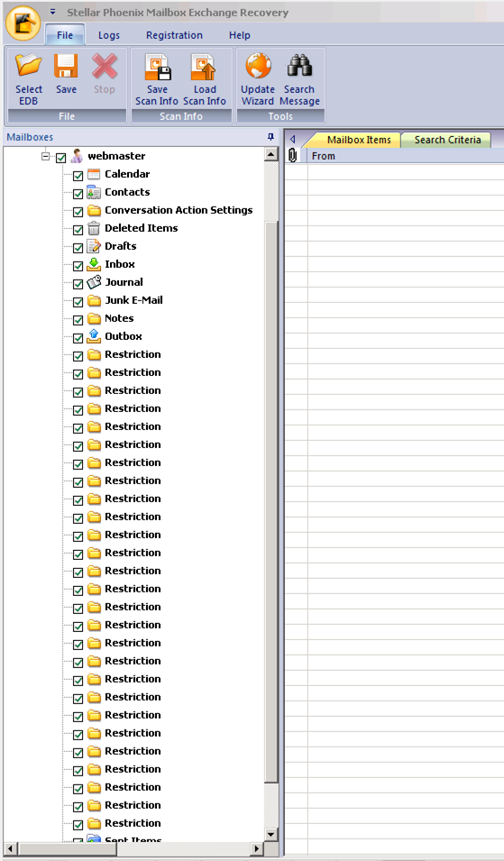Click the Outbox tray icon

click(x=94, y=336)
